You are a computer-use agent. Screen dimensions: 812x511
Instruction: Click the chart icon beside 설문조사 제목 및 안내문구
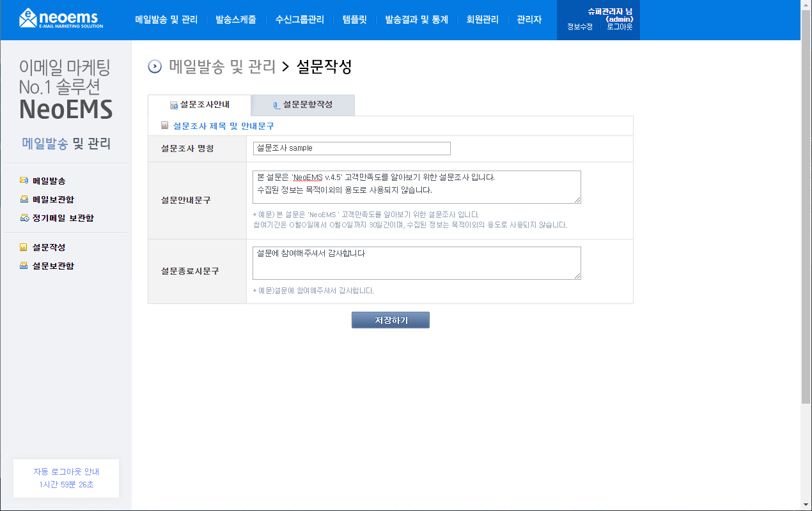tap(165, 126)
